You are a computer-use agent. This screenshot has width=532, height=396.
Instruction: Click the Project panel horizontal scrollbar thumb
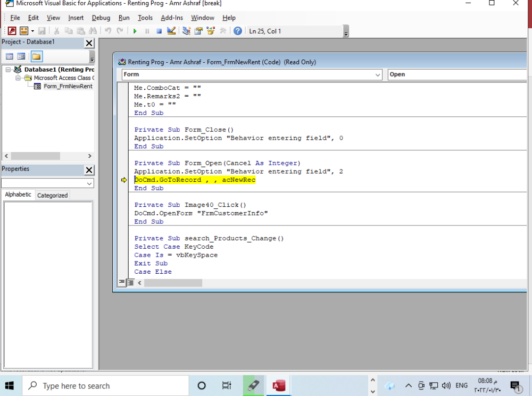(x=35, y=156)
